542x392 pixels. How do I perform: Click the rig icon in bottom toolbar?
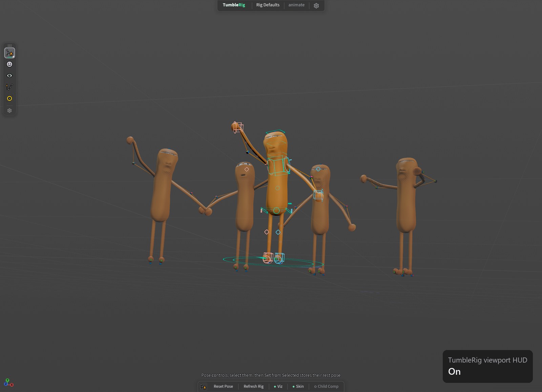[x=203, y=386]
